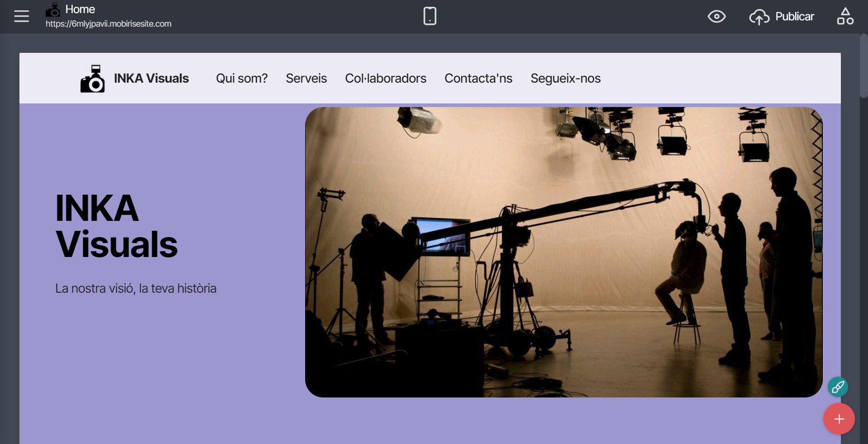Switch to mobile device view

coord(429,16)
